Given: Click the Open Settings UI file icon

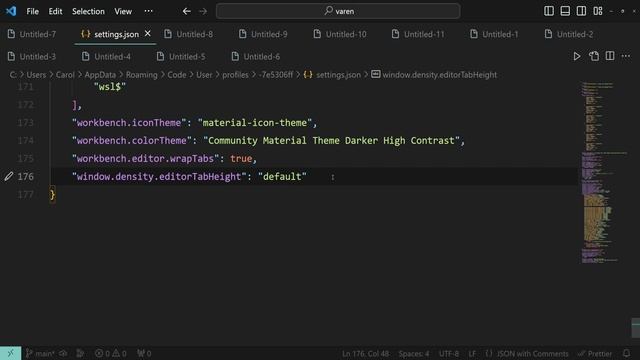Looking at the screenshot, I should click(x=594, y=56).
